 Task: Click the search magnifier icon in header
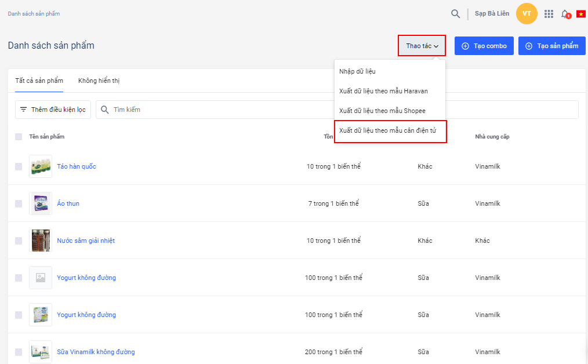pos(456,14)
